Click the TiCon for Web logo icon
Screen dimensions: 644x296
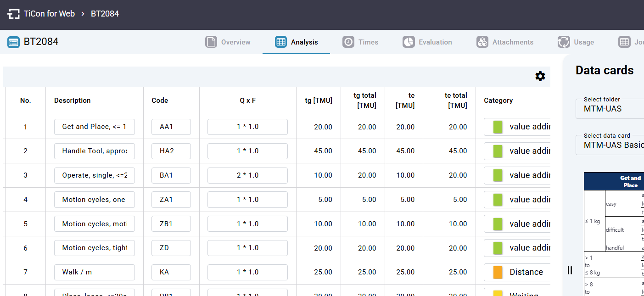(13, 14)
